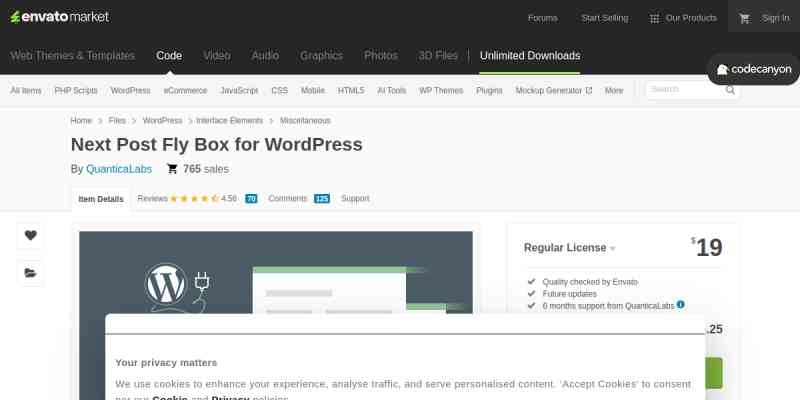
Task: Click the support info icon
Action: click(681, 305)
